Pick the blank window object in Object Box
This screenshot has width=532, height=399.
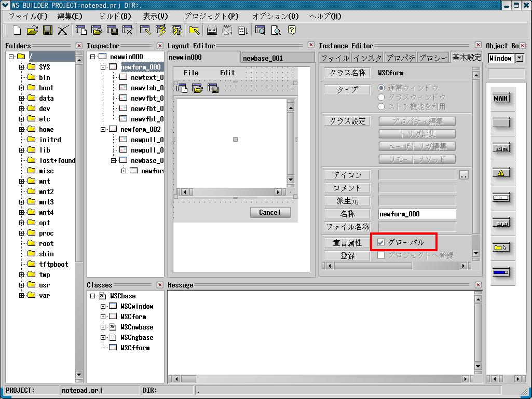click(501, 122)
